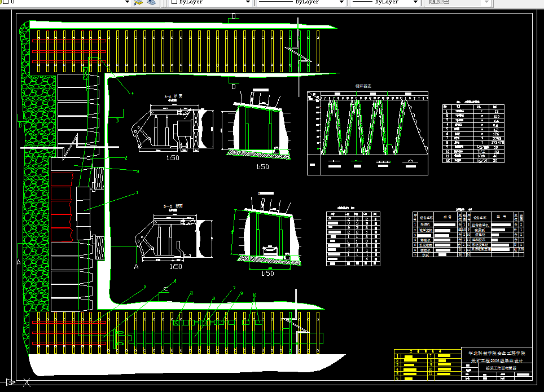Select the 1:50 scale under the B-B section
The image size is (544, 392).
[x=176, y=266]
